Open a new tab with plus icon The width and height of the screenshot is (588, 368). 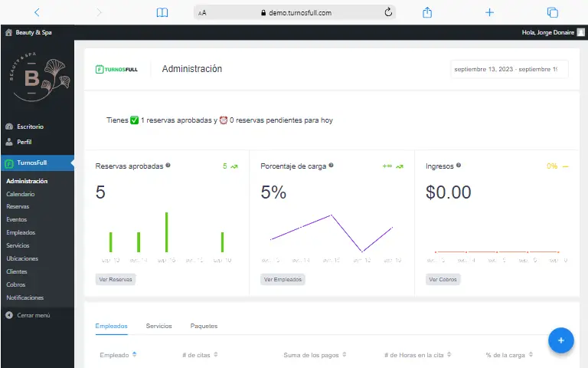tap(490, 12)
